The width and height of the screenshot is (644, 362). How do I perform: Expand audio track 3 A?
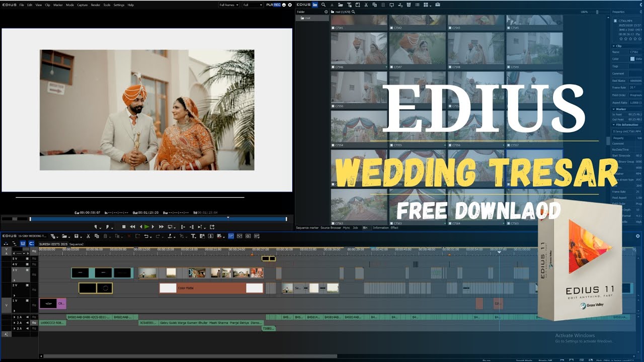(x=15, y=328)
